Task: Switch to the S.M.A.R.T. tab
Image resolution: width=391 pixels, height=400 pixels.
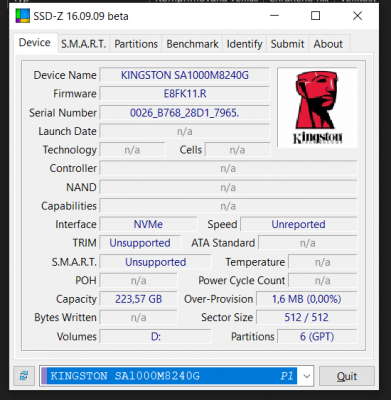Action: 83,44
